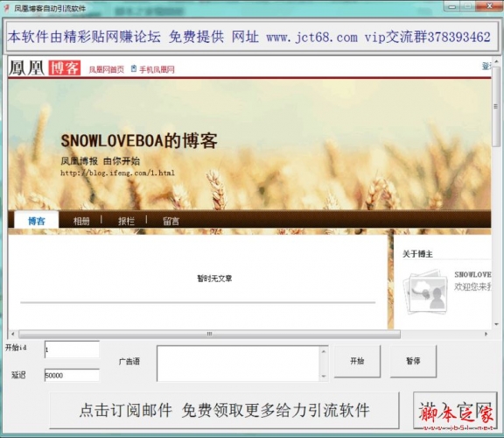Click the 开始 start button
Viewport: 504px width, 438px height.
(357, 361)
